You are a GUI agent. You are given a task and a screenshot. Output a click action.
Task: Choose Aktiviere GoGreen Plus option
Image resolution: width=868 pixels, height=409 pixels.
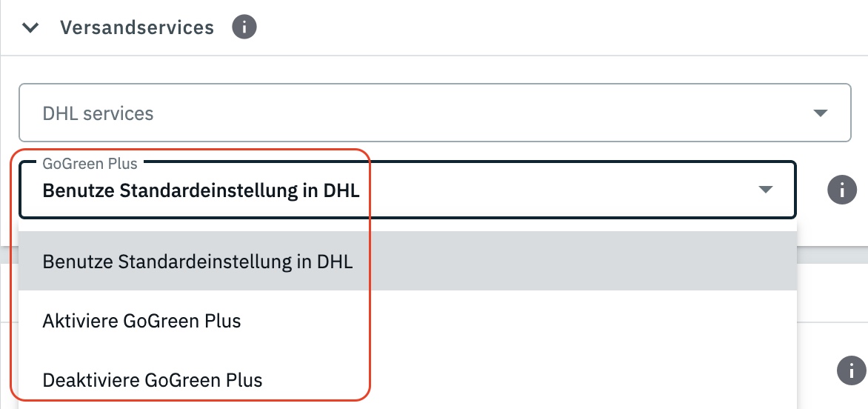[x=142, y=321]
